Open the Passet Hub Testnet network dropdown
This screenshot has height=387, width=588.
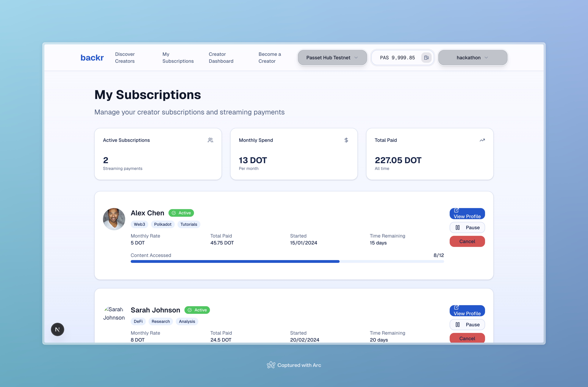pos(332,58)
